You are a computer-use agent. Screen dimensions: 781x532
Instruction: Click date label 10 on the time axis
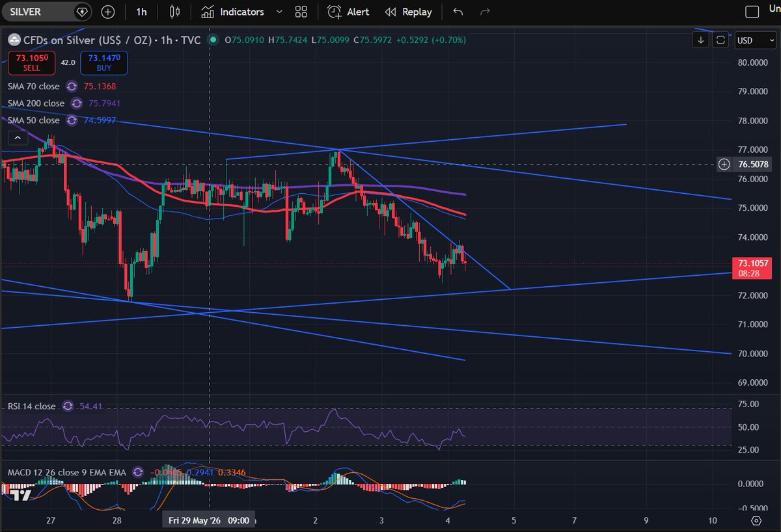[713, 520]
